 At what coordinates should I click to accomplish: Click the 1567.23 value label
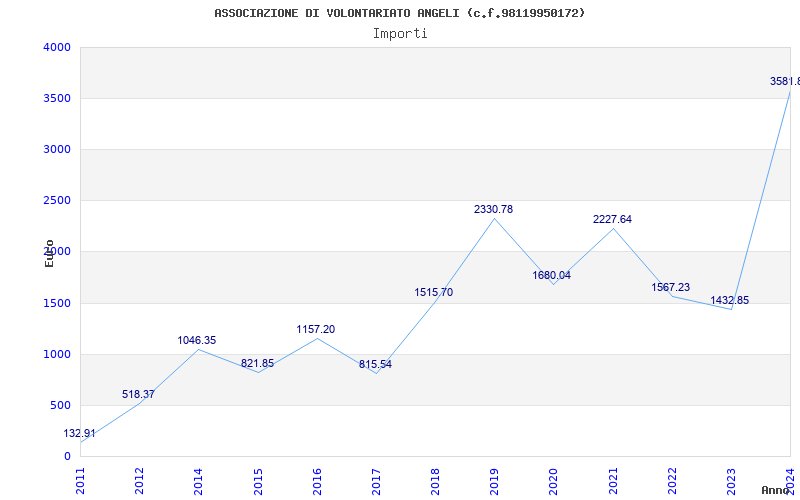(670, 288)
